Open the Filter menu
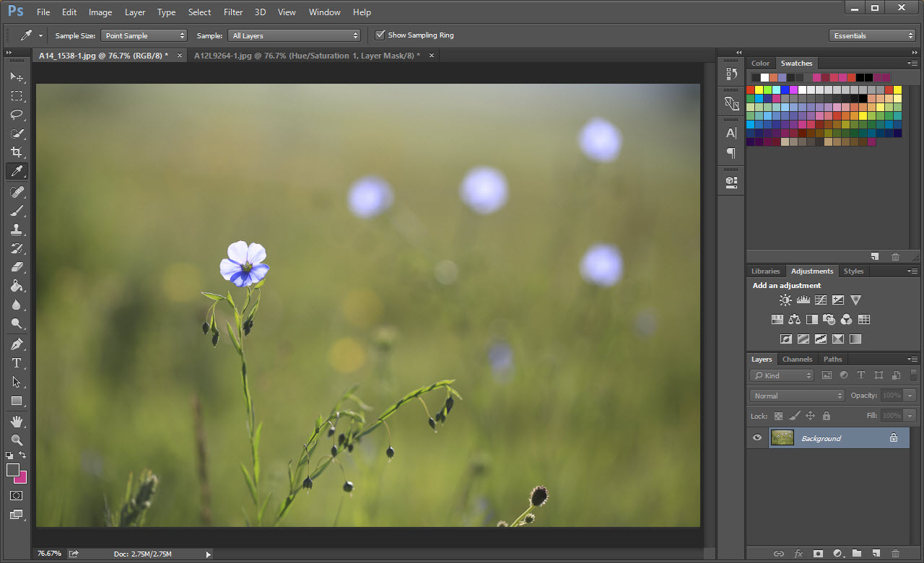This screenshot has height=563, width=924. tap(233, 12)
